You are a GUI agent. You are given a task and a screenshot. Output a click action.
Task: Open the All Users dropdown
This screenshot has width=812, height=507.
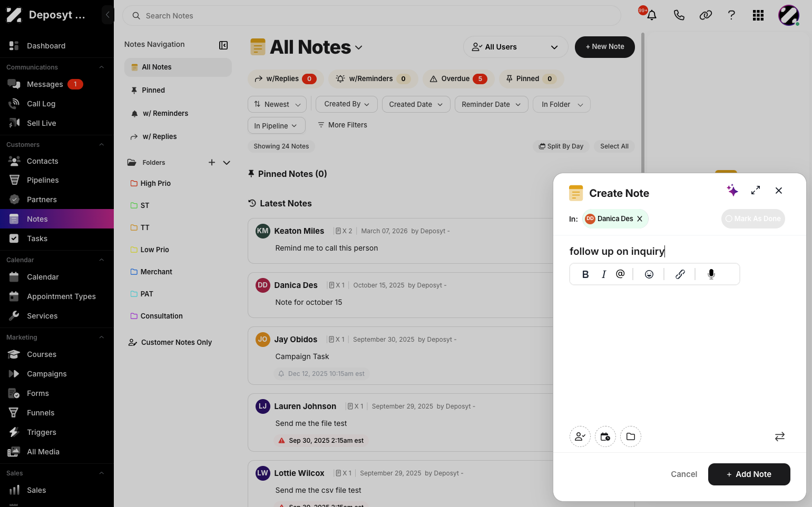point(515,47)
